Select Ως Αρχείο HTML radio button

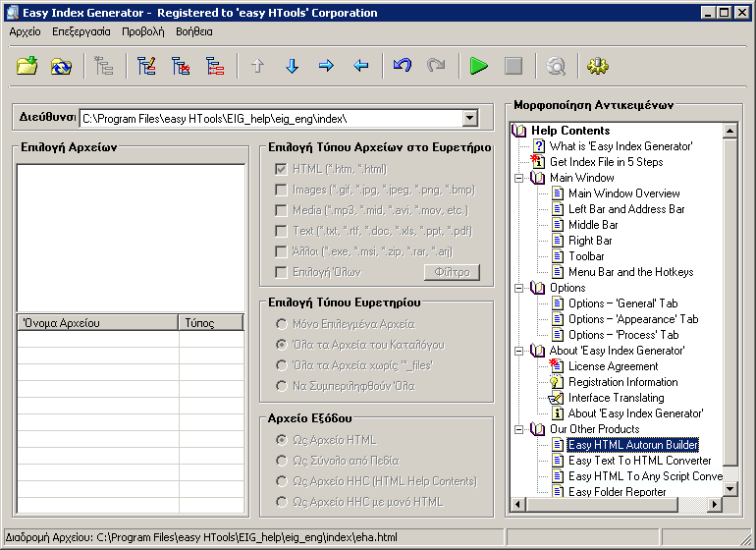click(x=281, y=440)
